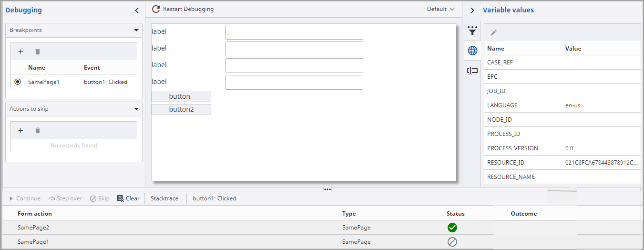Image resolution: width=644 pixels, height=250 pixels.
Task: Click the Clear button in debug toolbar
Action: (x=128, y=198)
